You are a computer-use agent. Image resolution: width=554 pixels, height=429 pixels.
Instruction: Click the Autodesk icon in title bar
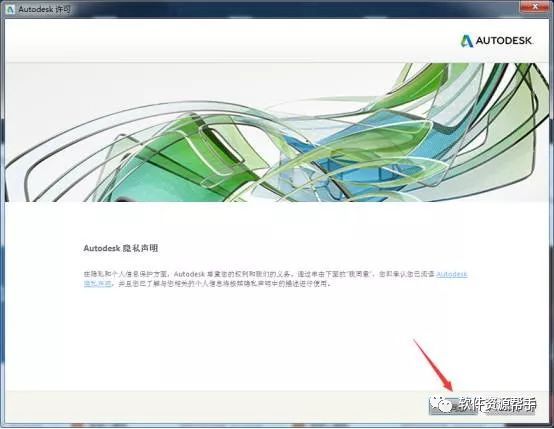coord(10,9)
